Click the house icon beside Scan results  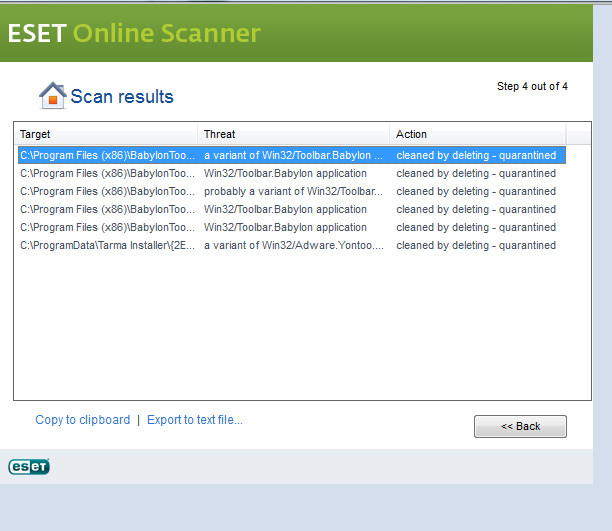tap(53, 95)
